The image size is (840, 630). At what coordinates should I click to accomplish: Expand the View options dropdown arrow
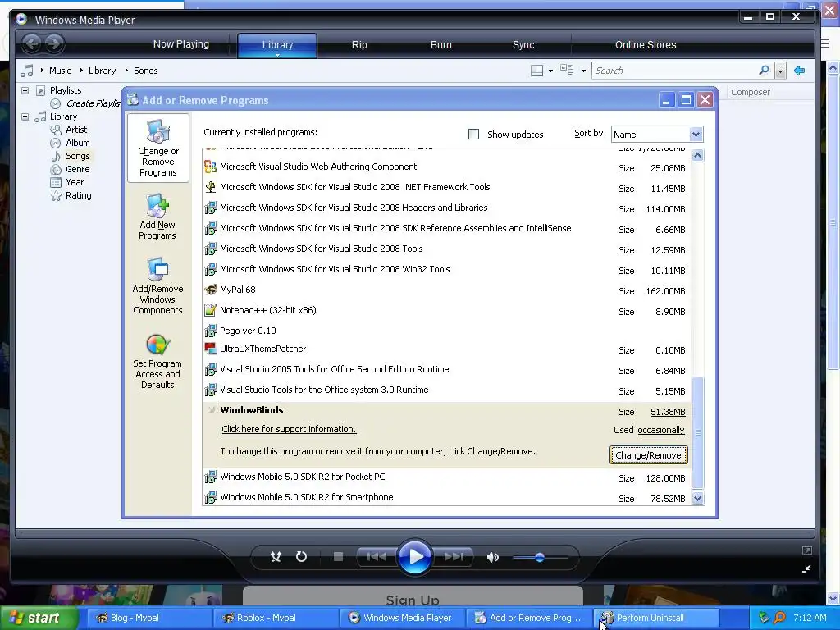pos(583,71)
